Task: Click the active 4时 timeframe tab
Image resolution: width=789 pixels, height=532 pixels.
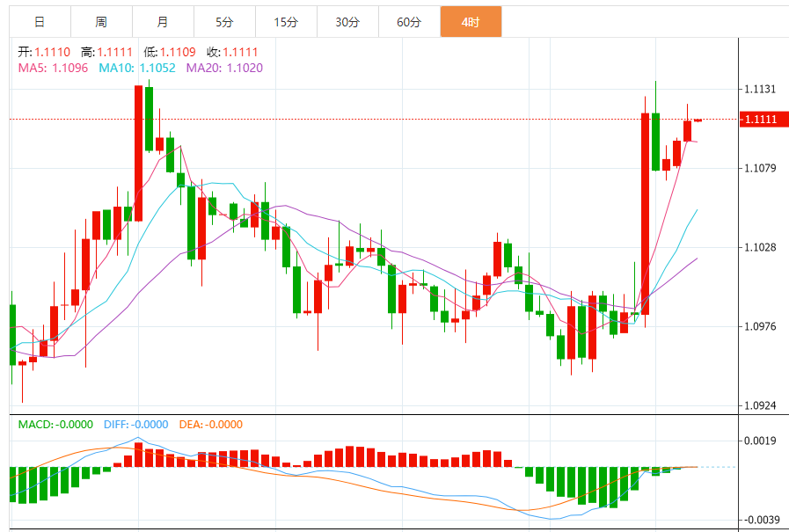Action: click(x=471, y=22)
